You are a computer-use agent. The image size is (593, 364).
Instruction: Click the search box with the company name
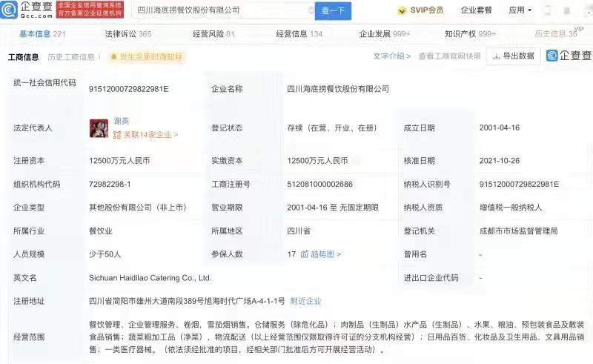coord(223,10)
